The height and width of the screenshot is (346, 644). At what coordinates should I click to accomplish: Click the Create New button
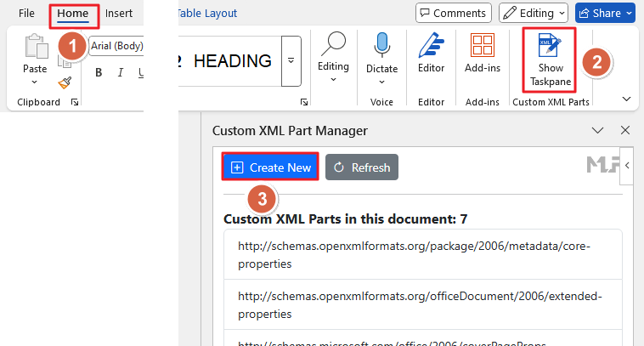[270, 167]
